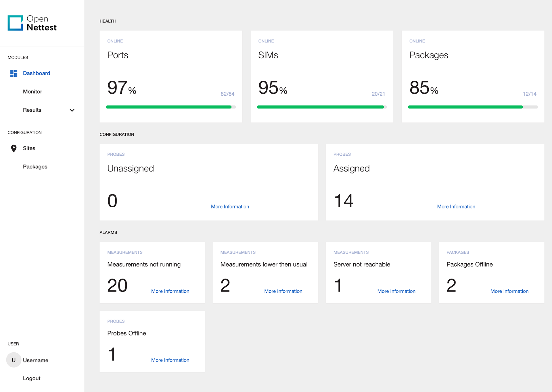552x392 pixels.
Task: Click the Dashboard grid icon
Action: coord(14,73)
